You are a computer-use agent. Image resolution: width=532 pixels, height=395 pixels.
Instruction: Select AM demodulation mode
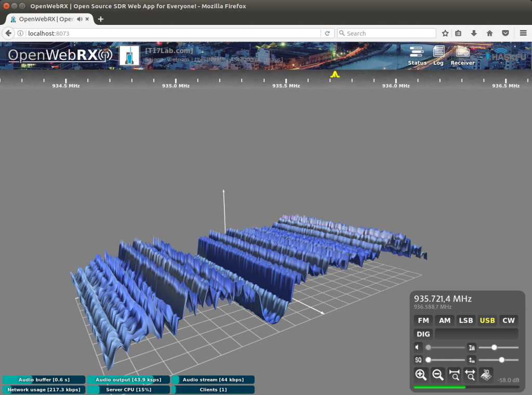445,320
